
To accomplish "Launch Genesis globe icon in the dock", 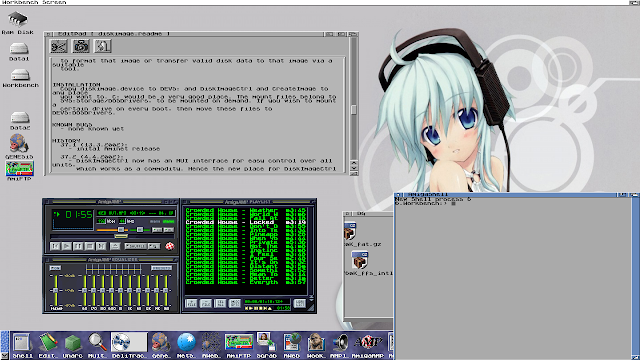I will click(161, 342).
